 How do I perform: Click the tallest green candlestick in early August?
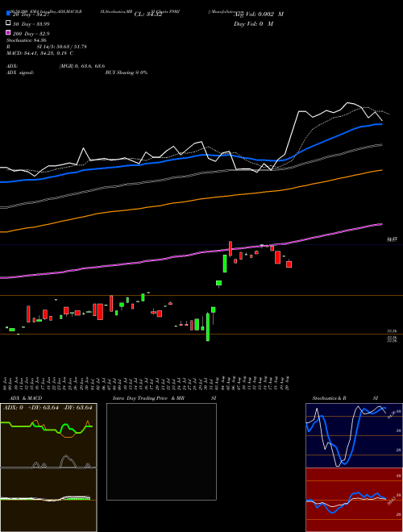coord(225,264)
